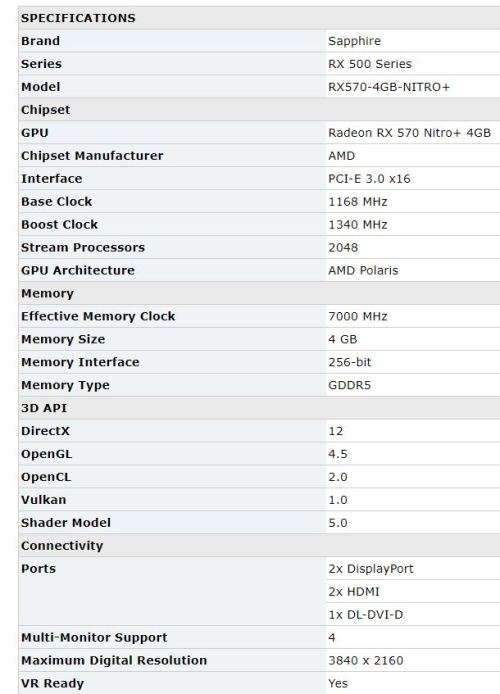This screenshot has width=500, height=694.
Task: Click the Chipset section heading
Action: coord(46,110)
